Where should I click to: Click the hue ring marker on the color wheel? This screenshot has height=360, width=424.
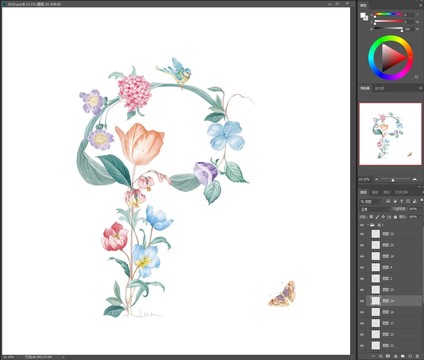click(x=410, y=58)
